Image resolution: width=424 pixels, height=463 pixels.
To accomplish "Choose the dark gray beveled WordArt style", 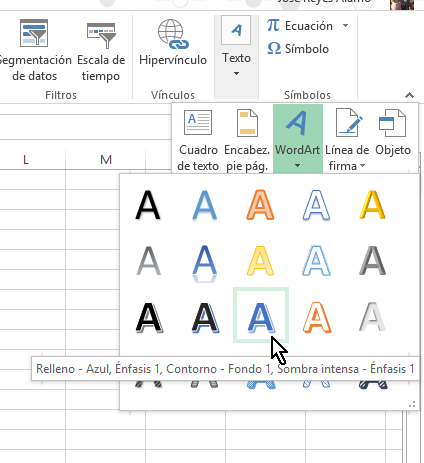I will pos(373,261).
